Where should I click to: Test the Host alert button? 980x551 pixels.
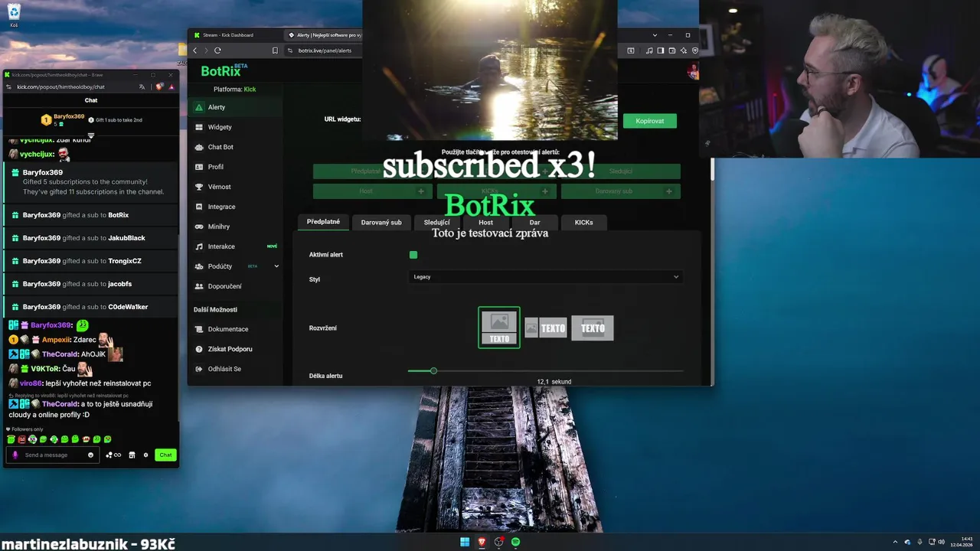coord(366,191)
